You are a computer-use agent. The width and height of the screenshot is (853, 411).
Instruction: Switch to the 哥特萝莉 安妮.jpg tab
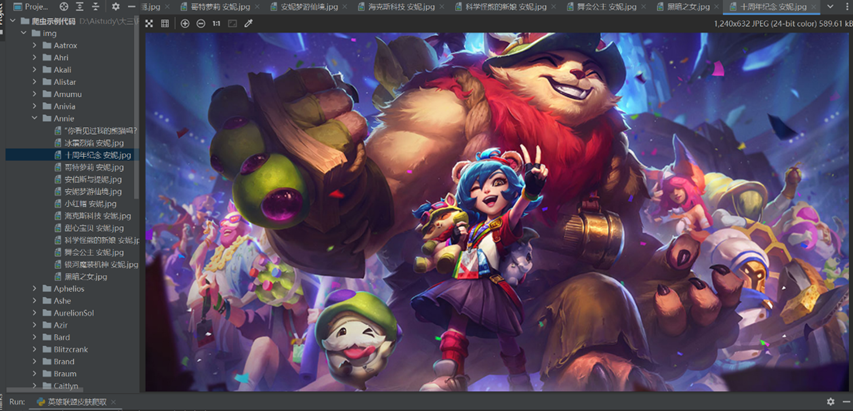click(215, 7)
